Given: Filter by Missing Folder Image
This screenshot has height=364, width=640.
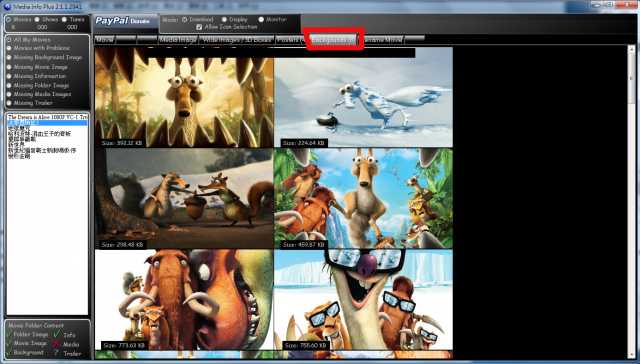Looking at the screenshot, I should point(9,86).
